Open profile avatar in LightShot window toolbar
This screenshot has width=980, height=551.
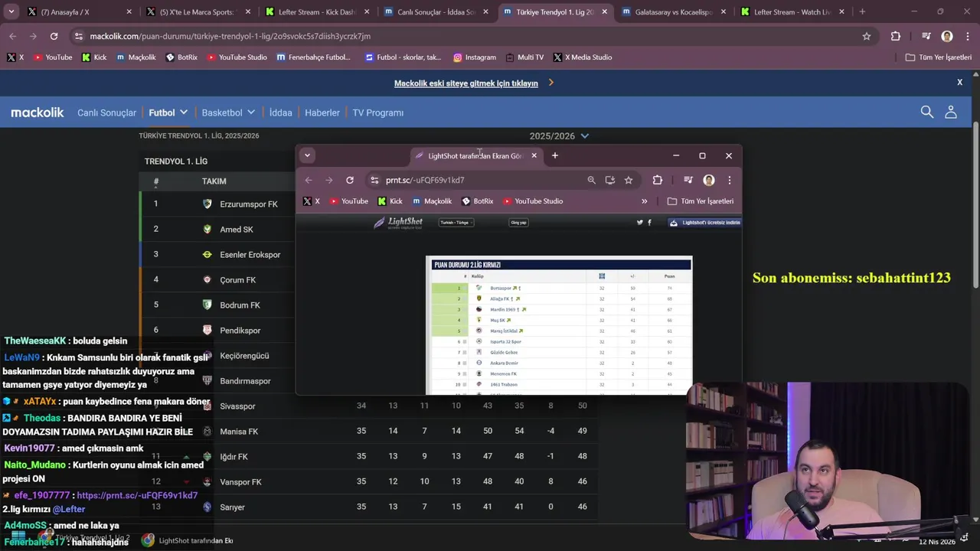tap(709, 180)
